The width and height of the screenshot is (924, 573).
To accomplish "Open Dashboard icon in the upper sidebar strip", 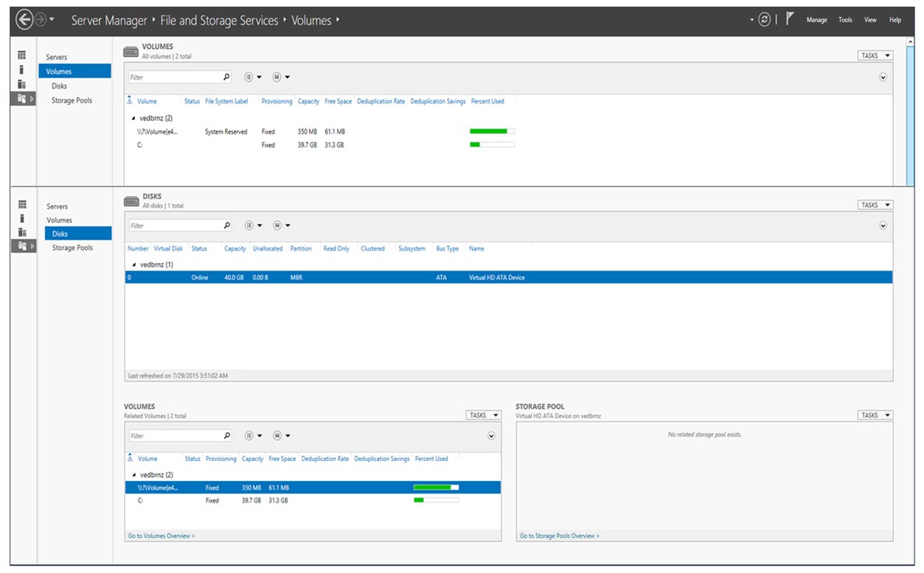I will point(22,55).
